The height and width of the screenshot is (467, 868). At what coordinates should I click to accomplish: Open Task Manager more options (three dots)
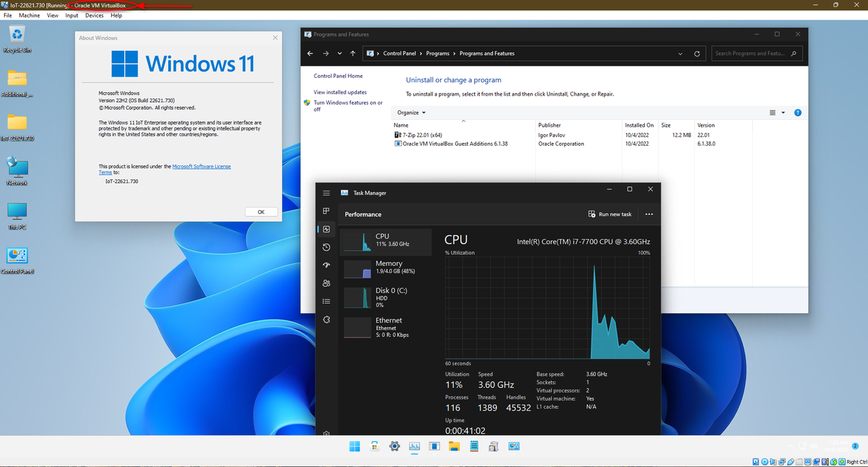tap(649, 214)
